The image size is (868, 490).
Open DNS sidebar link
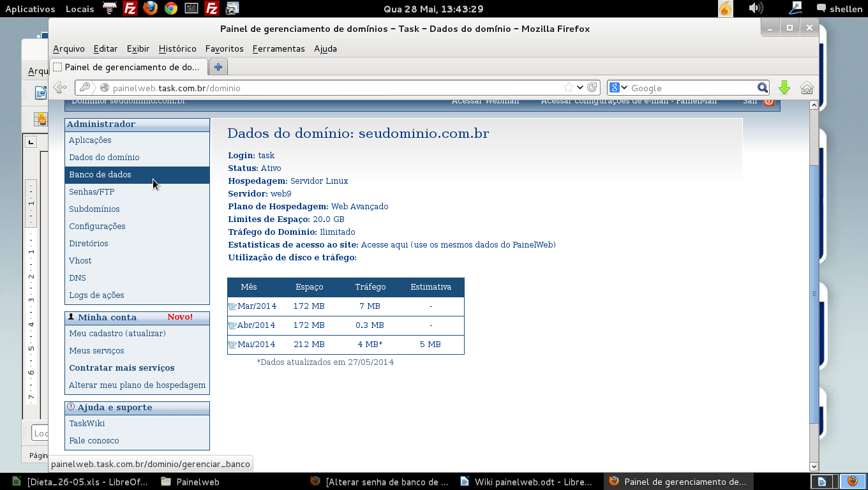(x=77, y=278)
